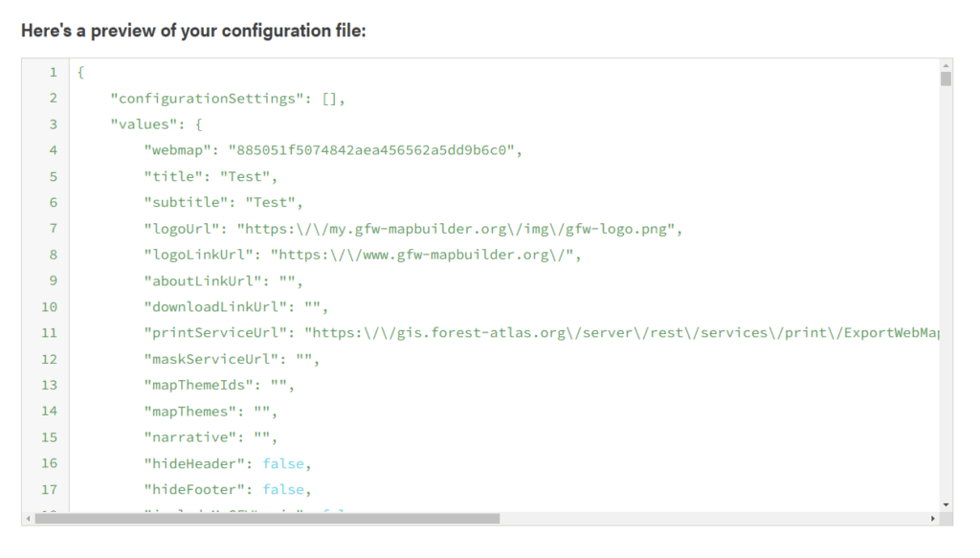The height and width of the screenshot is (558, 980).
Task: Click the vertical scrollbar down arrow
Action: pos(946,505)
